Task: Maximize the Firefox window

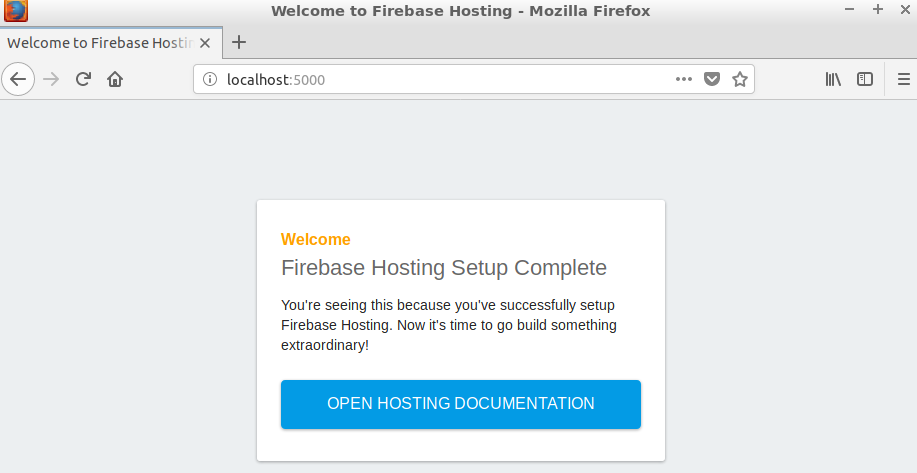Action: pyautogui.click(x=878, y=9)
